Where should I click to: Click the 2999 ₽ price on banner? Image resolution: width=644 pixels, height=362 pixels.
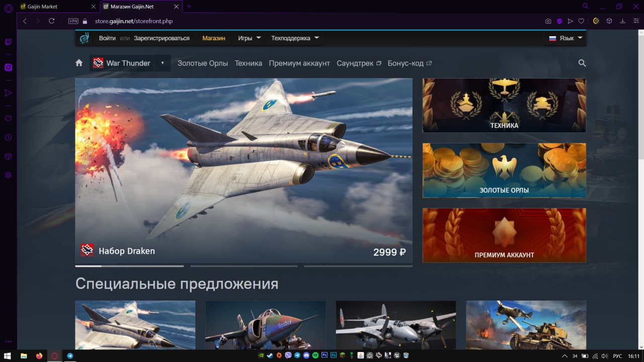[x=389, y=252]
